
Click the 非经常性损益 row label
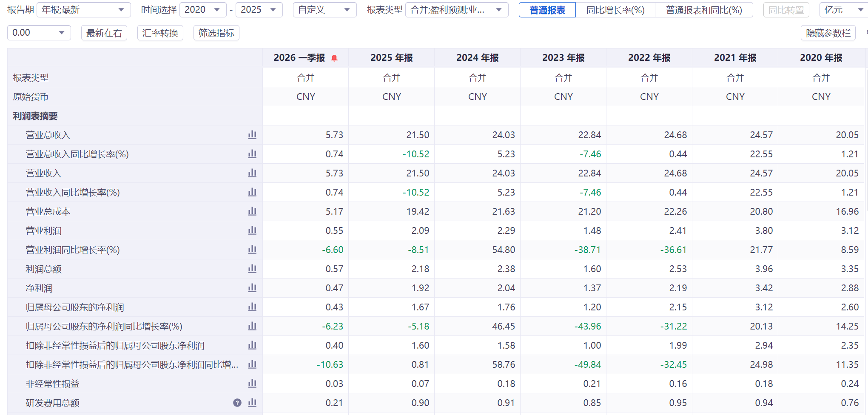pos(52,384)
